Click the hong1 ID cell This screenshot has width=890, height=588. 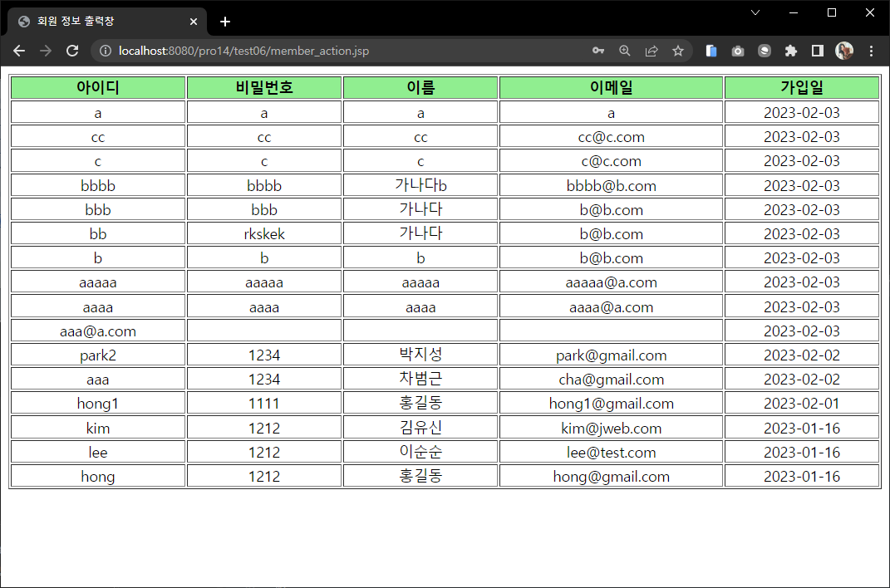98,404
